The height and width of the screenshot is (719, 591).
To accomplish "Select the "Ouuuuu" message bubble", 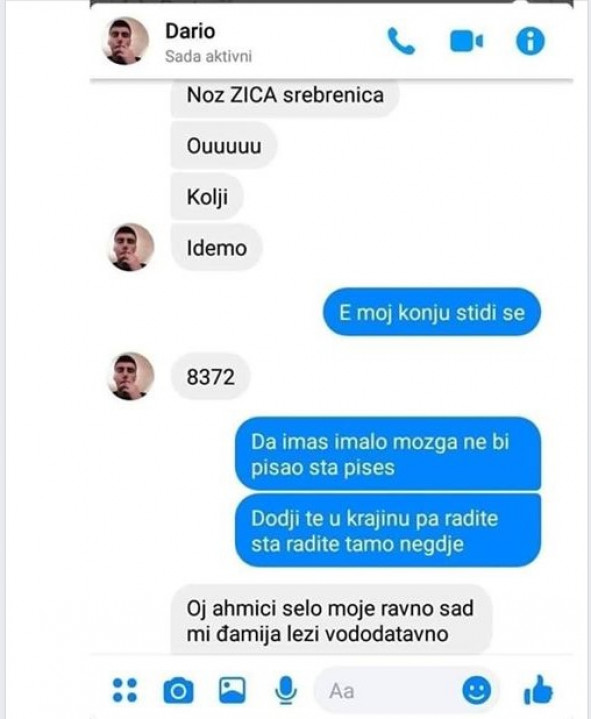I will click(x=224, y=146).
